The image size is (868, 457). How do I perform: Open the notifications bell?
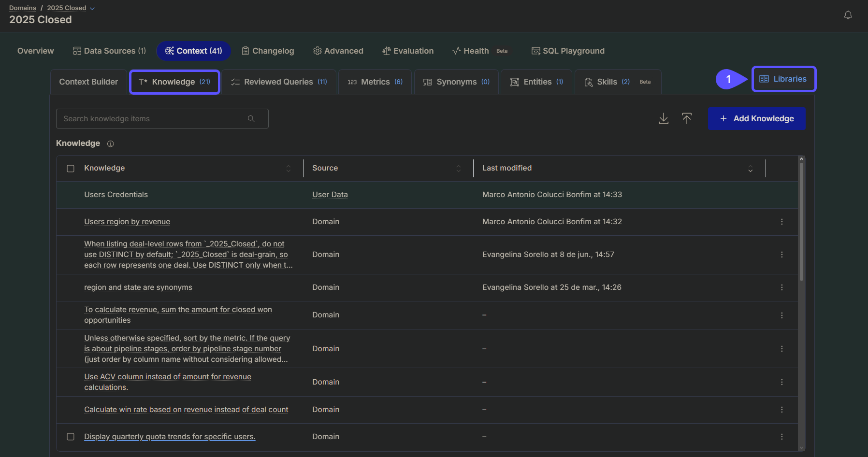tap(848, 15)
